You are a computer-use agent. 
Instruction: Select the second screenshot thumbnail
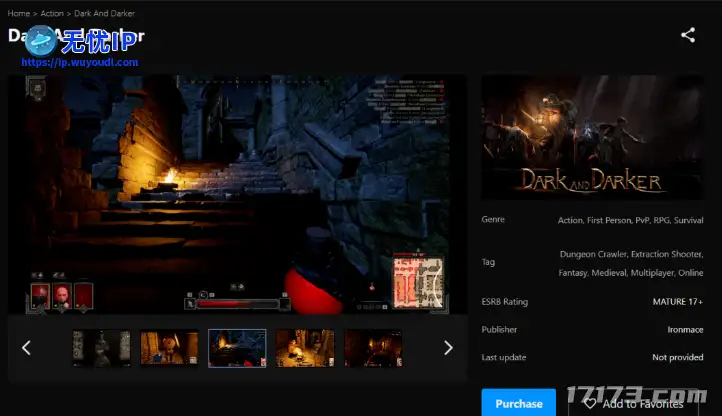169,348
